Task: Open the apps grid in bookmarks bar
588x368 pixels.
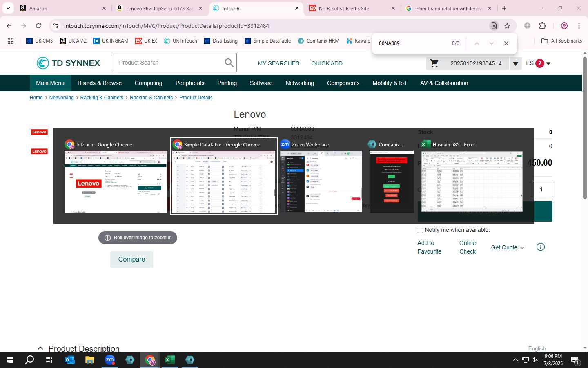Action: tap(11, 41)
